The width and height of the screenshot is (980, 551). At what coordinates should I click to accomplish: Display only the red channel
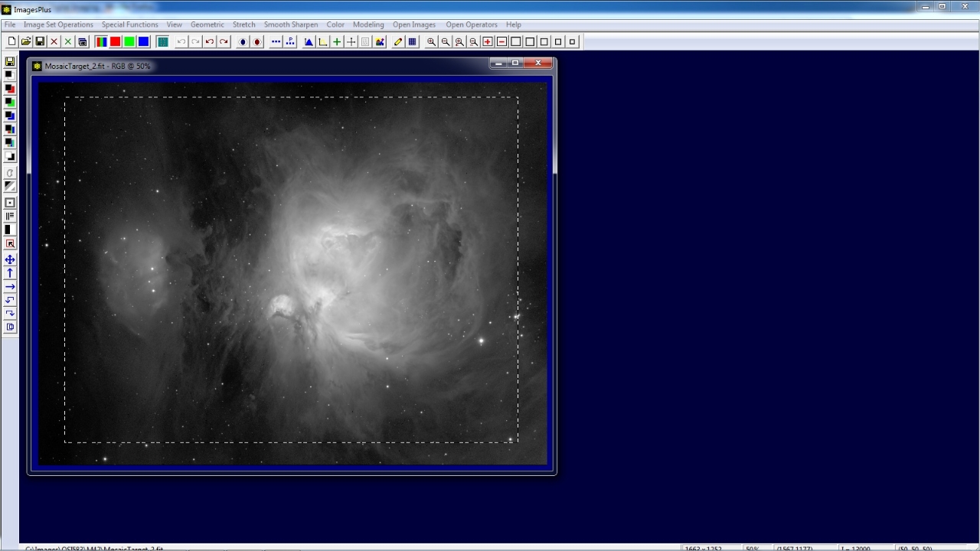pyautogui.click(x=115, y=41)
